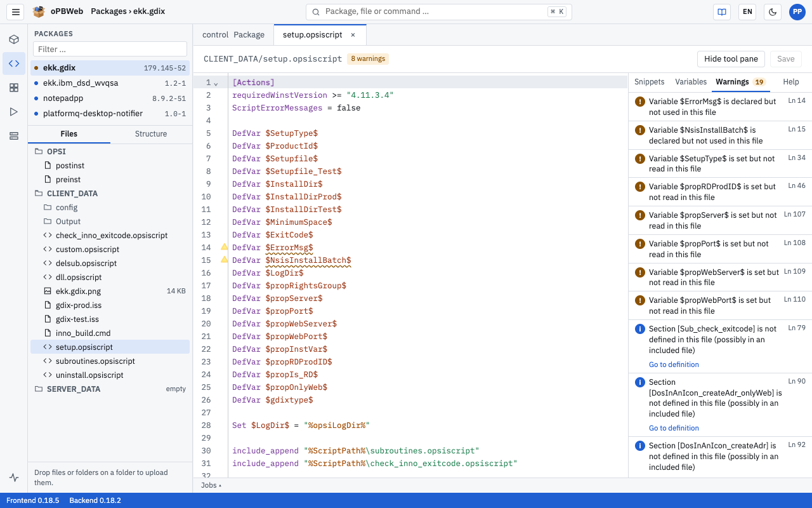812x508 pixels.
Task: Click the 8 warnings badge
Action: click(368, 59)
